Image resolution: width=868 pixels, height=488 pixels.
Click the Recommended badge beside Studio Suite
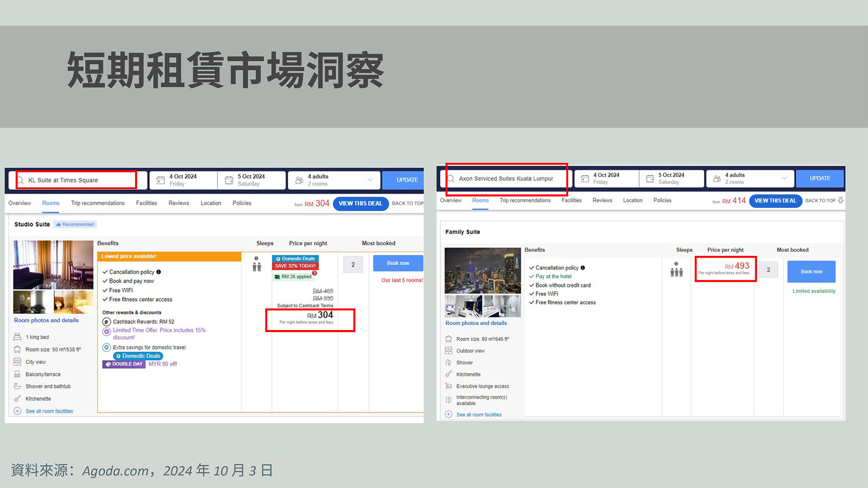(x=75, y=225)
